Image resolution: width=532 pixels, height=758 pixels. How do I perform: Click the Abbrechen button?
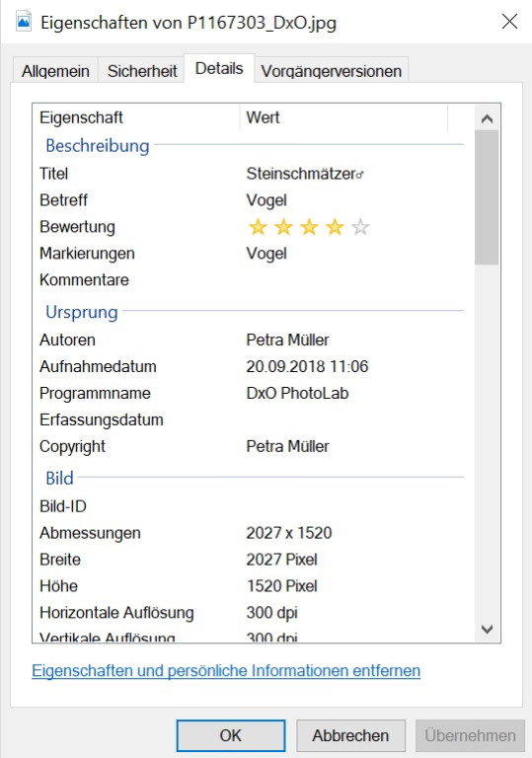pyautogui.click(x=350, y=735)
